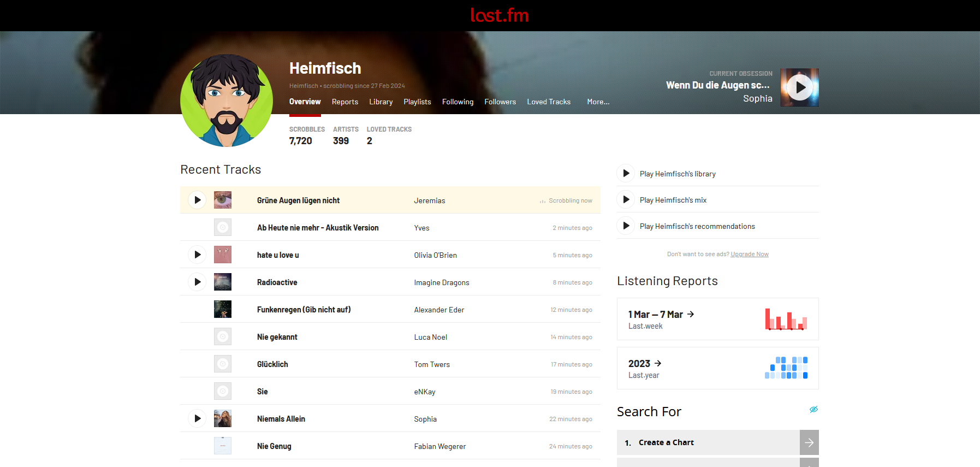Play Grüne Augen lügen nicht
Viewport: 980px width, 467px height.
tap(197, 200)
